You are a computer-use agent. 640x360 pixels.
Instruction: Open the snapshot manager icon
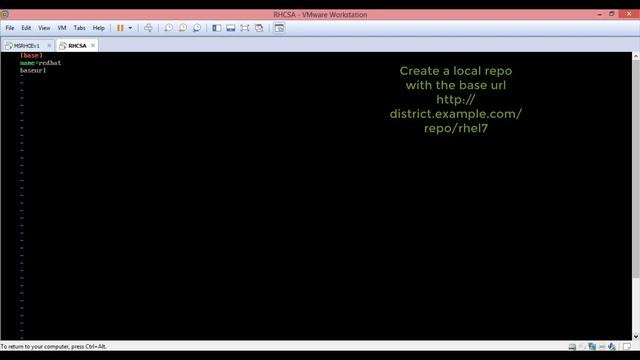197,28
